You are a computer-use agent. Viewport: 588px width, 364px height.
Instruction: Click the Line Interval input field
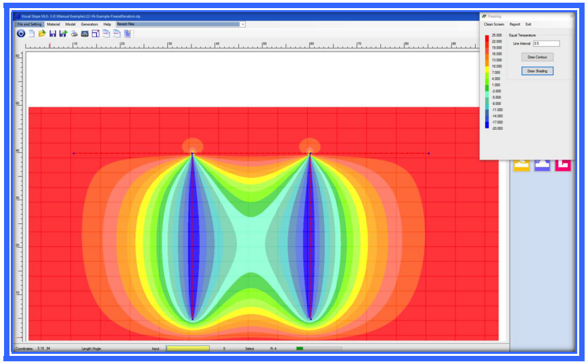[x=546, y=43]
